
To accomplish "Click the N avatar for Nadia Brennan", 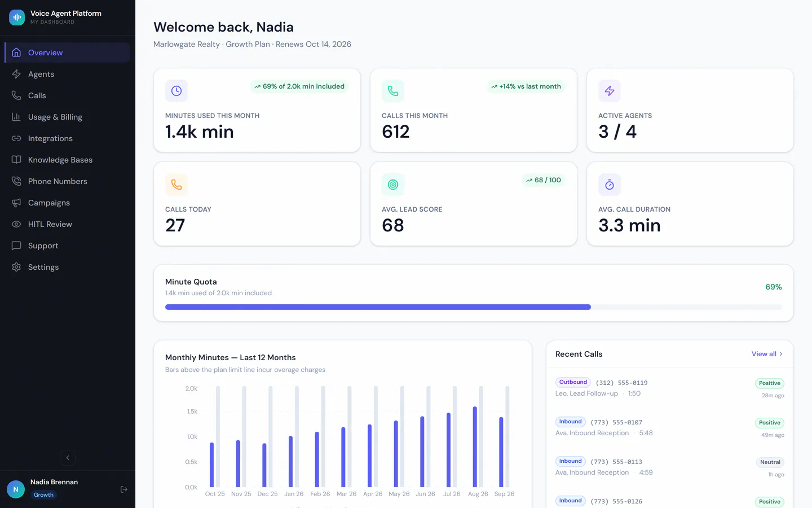I will [16, 489].
